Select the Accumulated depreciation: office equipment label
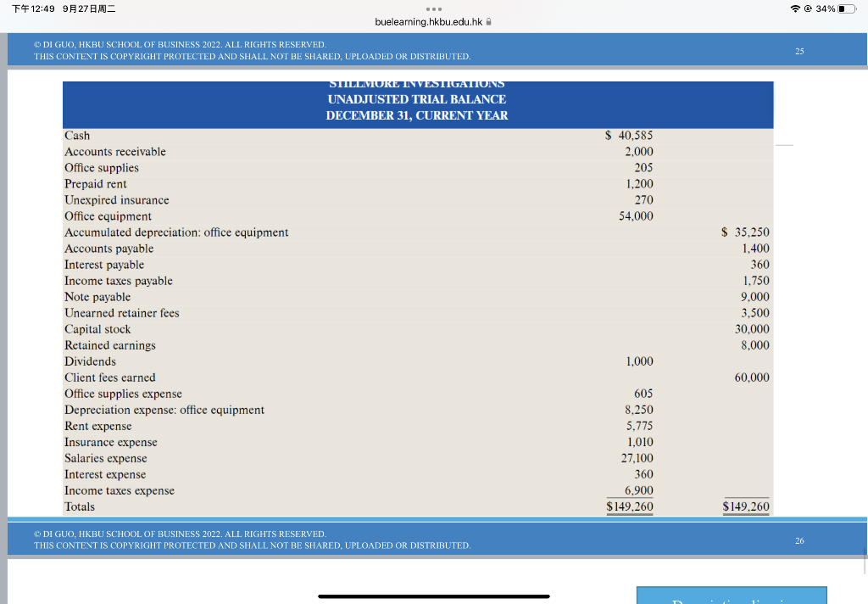This screenshot has height=604, width=868. 176,232
